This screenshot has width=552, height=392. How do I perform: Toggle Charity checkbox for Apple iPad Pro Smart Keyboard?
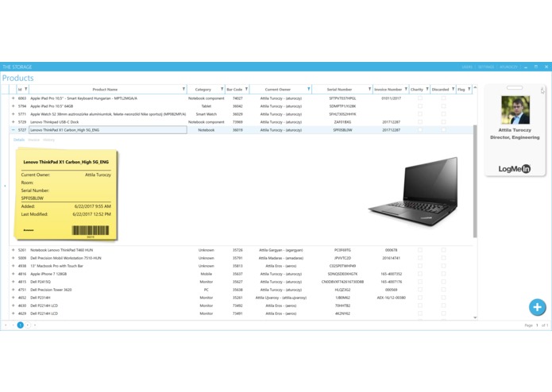[x=420, y=98]
